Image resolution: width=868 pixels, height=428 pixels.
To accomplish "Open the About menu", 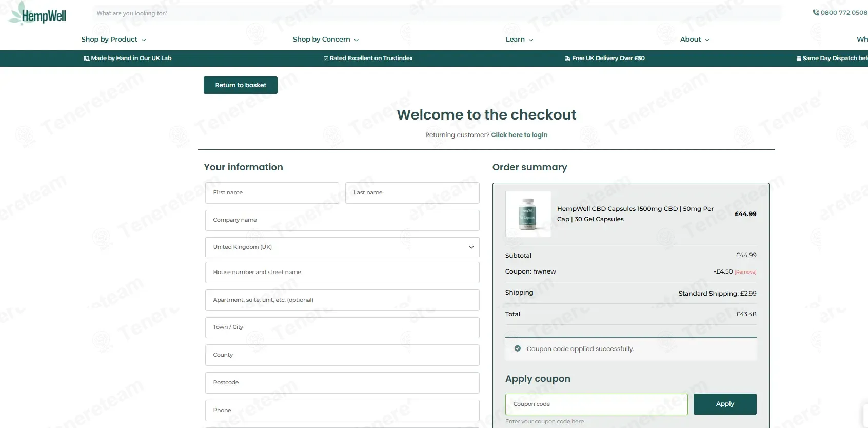I will 695,40.
